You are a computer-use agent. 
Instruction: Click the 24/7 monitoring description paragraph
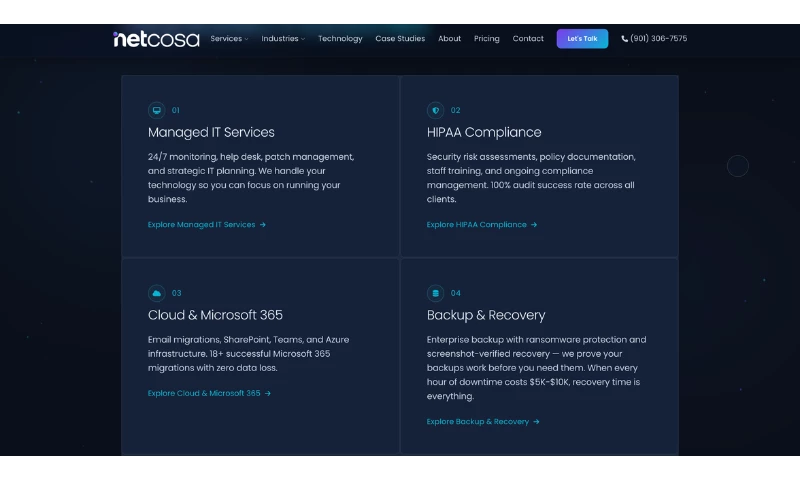(x=251, y=178)
